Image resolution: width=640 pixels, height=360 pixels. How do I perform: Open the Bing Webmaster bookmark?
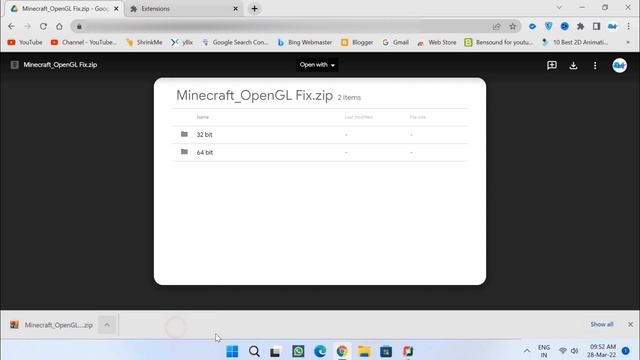pos(304,42)
